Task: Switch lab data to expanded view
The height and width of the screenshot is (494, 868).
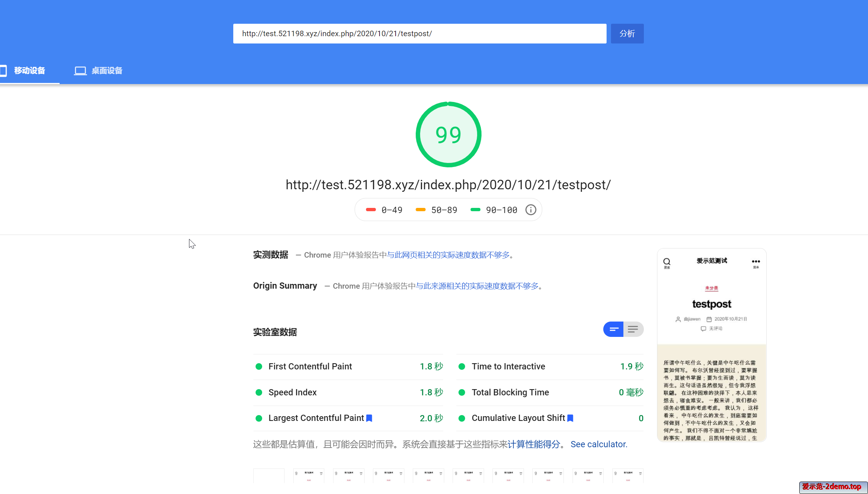Action: [x=633, y=329]
